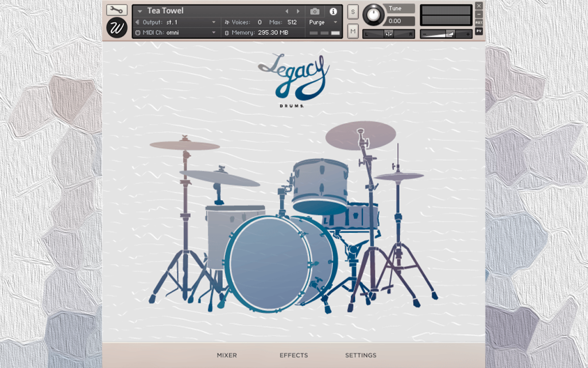Click the bass drum in the kit

tap(270, 263)
